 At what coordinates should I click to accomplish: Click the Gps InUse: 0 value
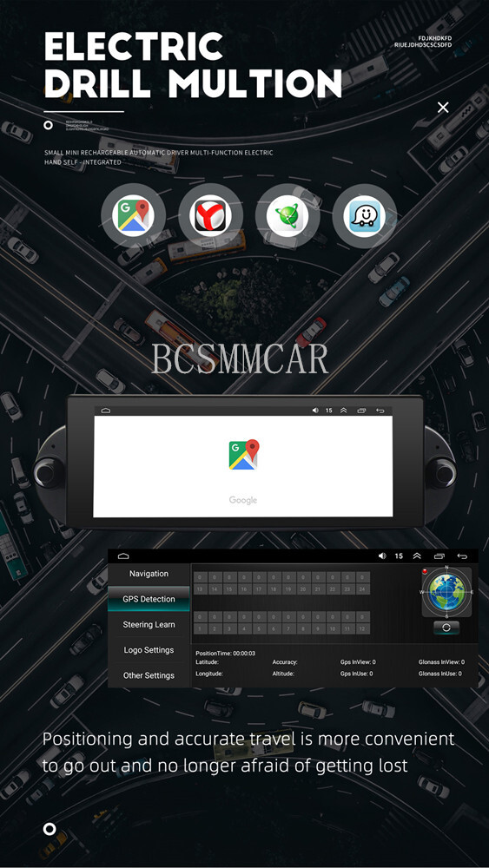(x=356, y=674)
